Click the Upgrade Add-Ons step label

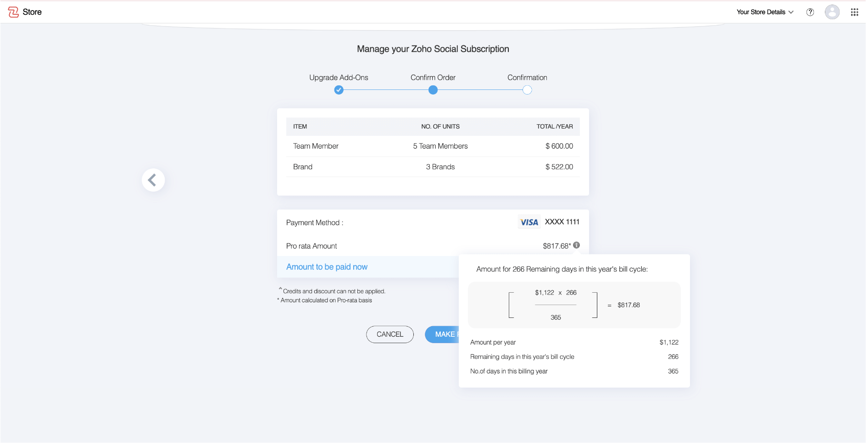tap(339, 78)
